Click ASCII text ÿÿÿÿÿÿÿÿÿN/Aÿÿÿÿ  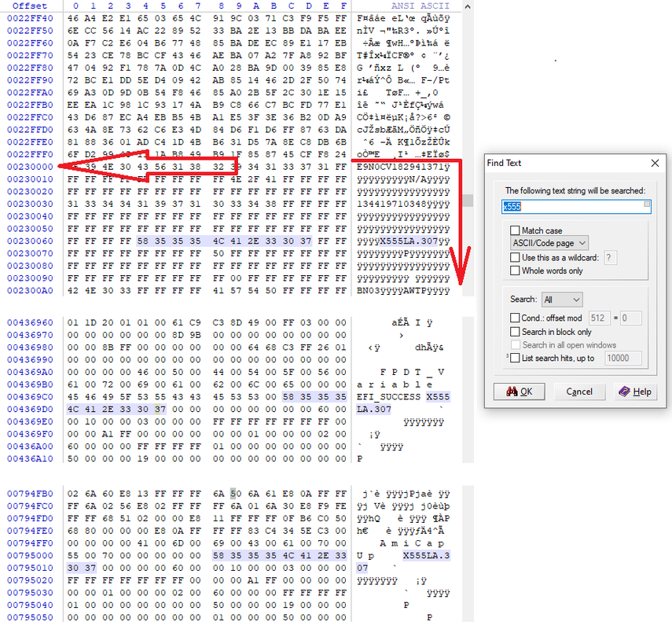tap(403, 179)
